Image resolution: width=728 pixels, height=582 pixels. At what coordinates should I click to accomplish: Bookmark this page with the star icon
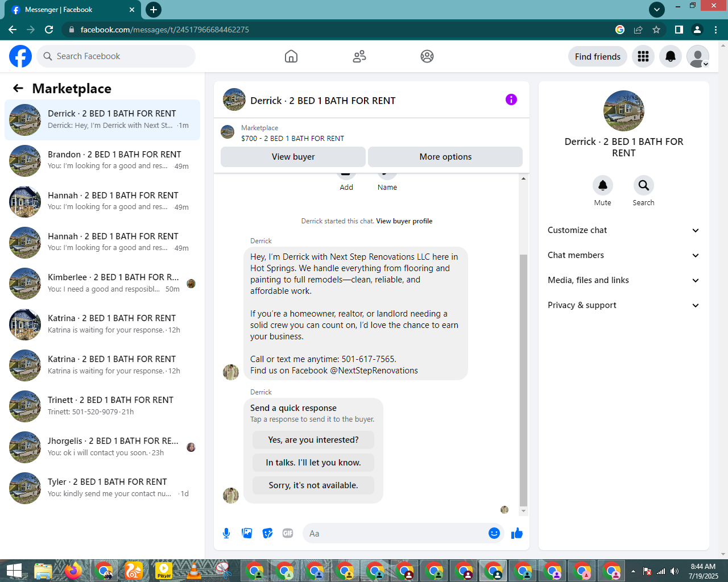[656, 30]
